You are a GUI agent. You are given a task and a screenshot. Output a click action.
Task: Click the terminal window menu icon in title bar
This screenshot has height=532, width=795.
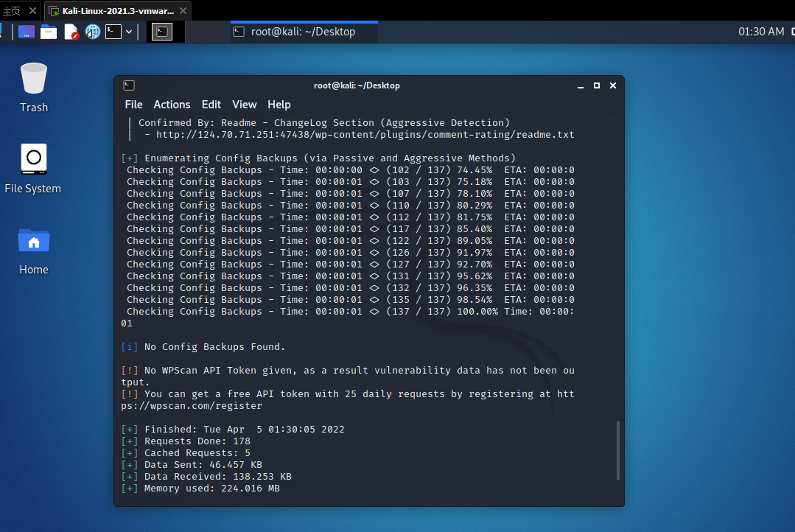tap(129, 85)
